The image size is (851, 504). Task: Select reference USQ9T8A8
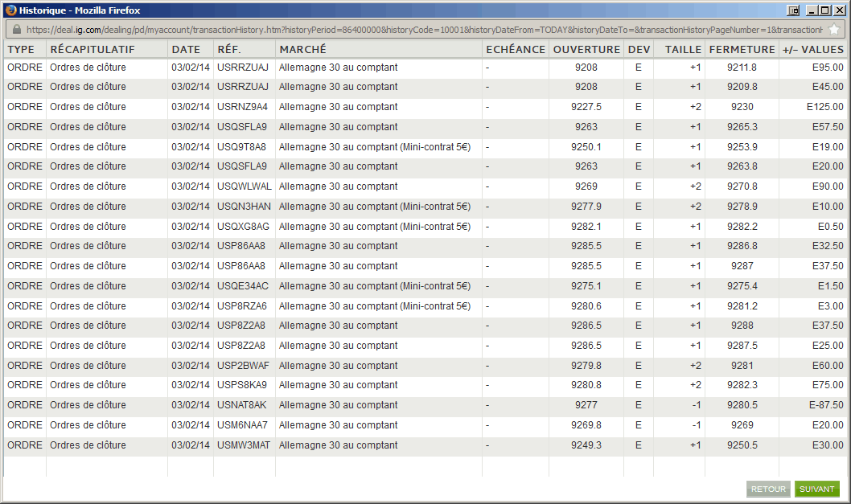click(x=241, y=147)
